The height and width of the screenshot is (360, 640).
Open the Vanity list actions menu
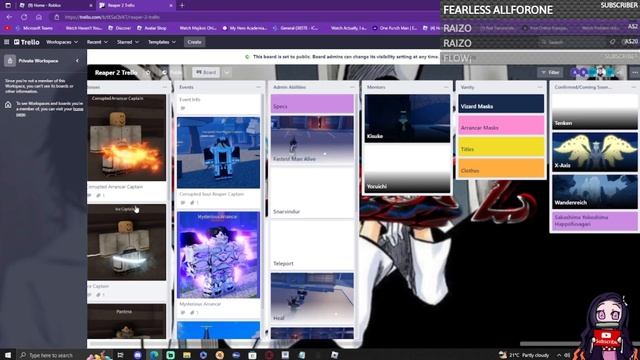click(540, 87)
